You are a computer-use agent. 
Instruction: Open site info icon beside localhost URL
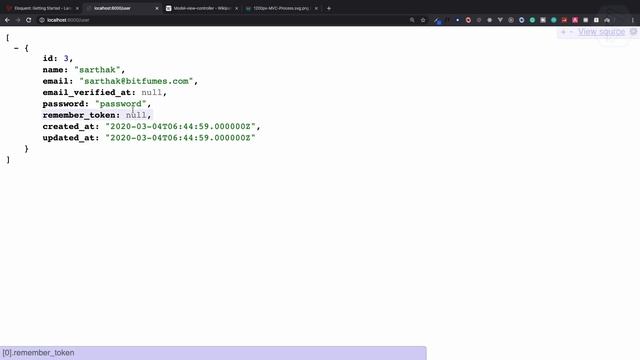click(x=42, y=20)
